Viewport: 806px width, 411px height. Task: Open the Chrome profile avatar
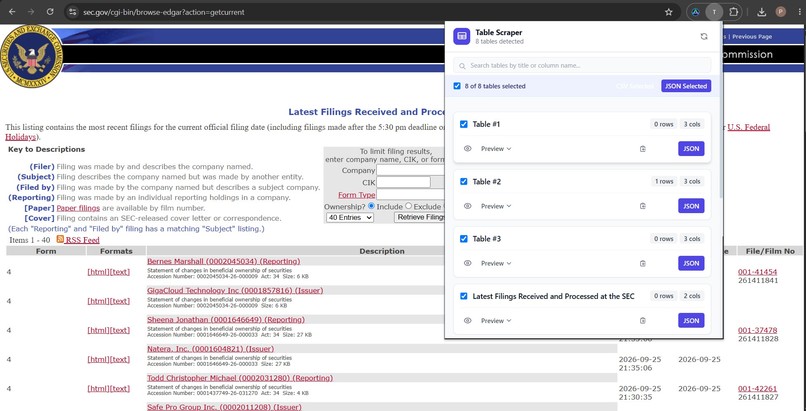[x=781, y=12]
